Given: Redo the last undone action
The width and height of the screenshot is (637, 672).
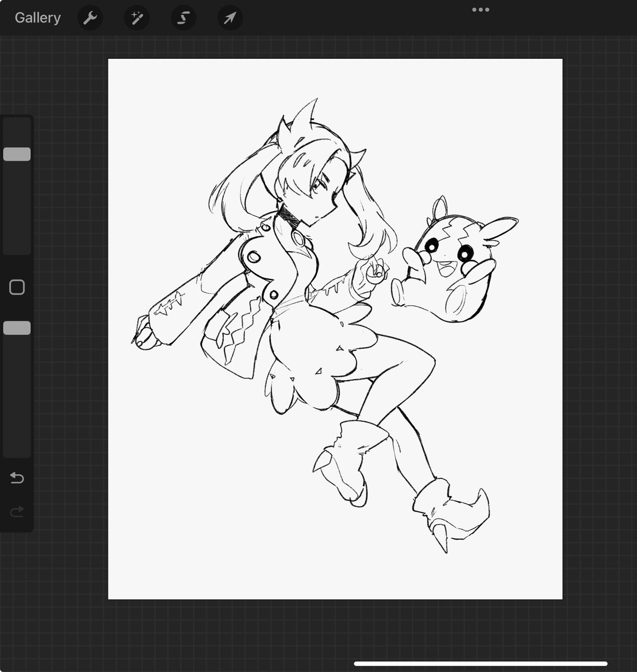Looking at the screenshot, I should (x=17, y=511).
